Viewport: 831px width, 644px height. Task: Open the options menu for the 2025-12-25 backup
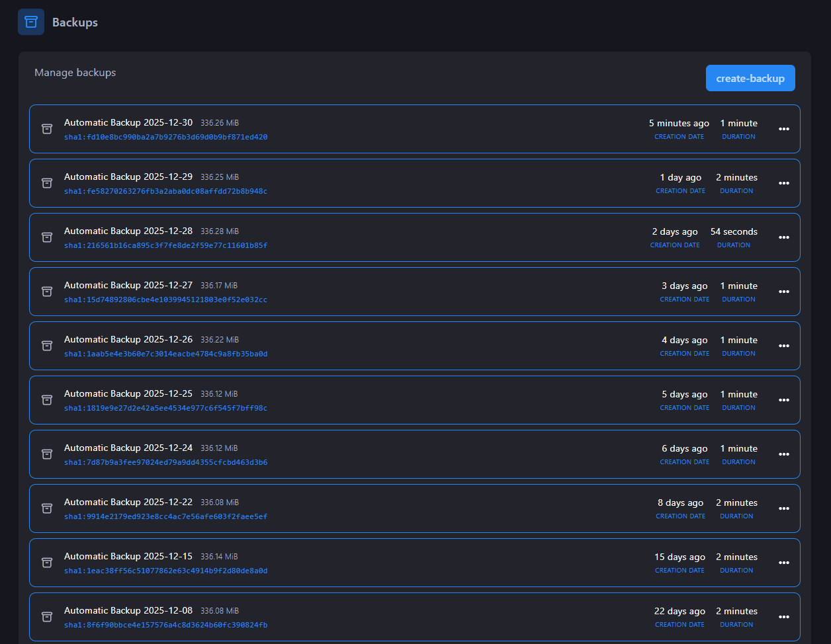tap(784, 400)
